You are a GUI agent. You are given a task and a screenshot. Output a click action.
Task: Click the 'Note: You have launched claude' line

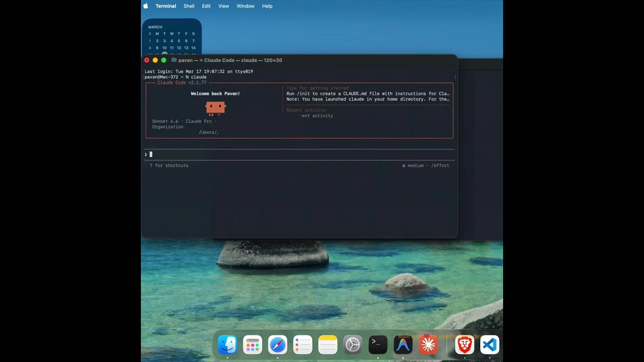[368, 99]
